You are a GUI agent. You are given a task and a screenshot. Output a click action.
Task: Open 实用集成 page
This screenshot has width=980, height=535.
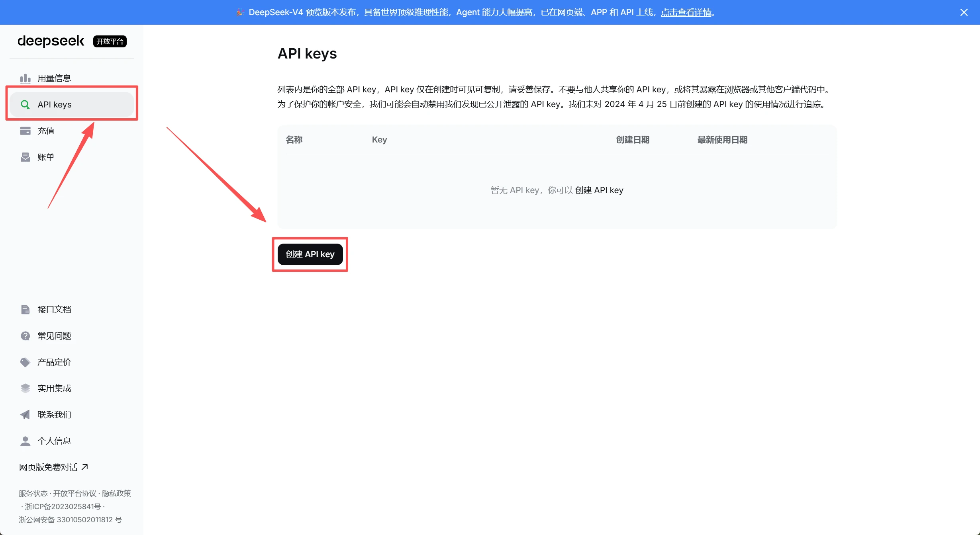click(71, 388)
